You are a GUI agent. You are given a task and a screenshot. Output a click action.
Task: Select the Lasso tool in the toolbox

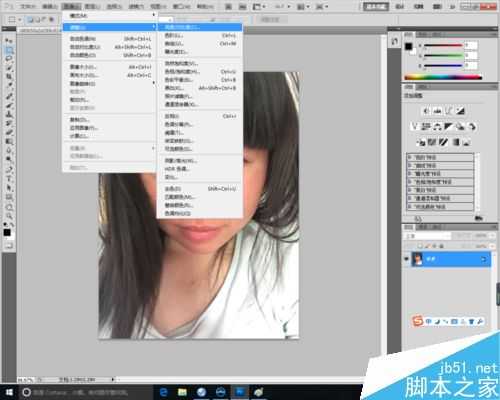point(9,59)
